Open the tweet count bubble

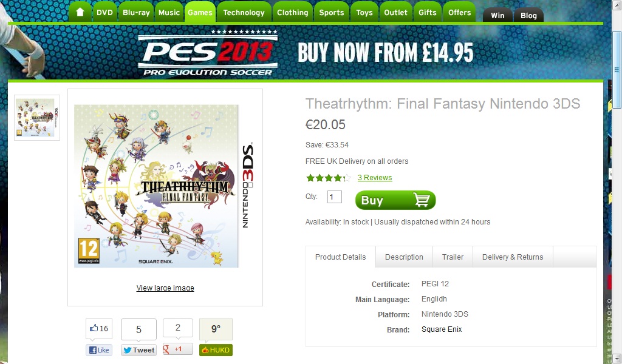tap(138, 329)
